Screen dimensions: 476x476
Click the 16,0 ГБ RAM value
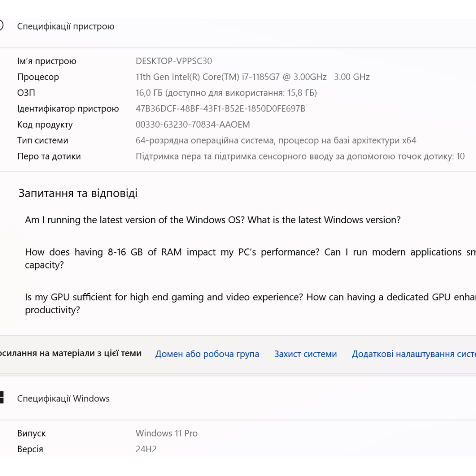[x=226, y=93]
